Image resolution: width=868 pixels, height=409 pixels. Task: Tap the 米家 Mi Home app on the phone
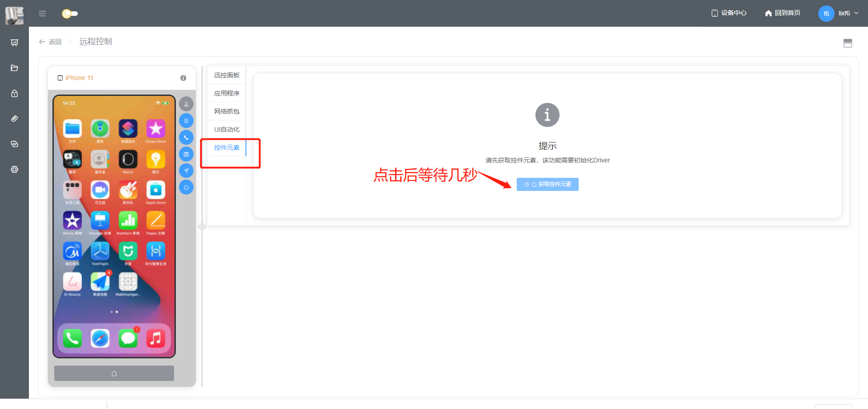pyautogui.click(x=128, y=252)
